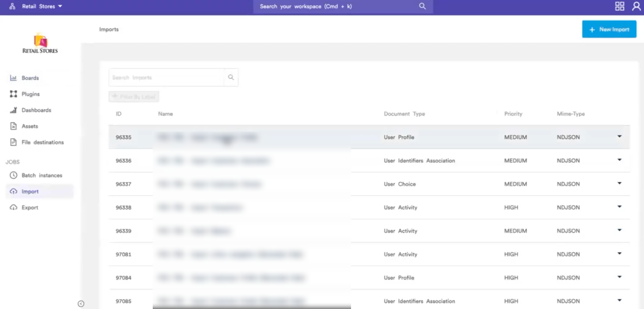The height and width of the screenshot is (309, 644).
Task: Open the user account icon
Action: tap(636, 6)
